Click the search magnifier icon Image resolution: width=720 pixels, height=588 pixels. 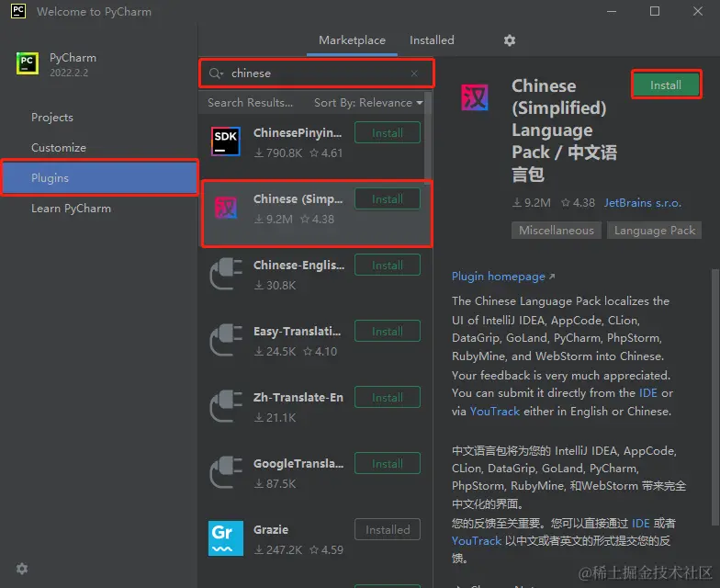coord(216,73)
